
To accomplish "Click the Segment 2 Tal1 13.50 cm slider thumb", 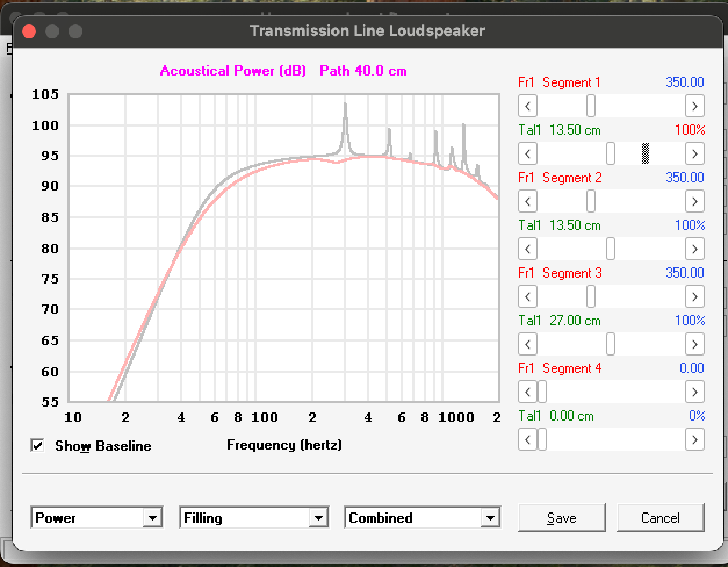I will coord(611,249).
